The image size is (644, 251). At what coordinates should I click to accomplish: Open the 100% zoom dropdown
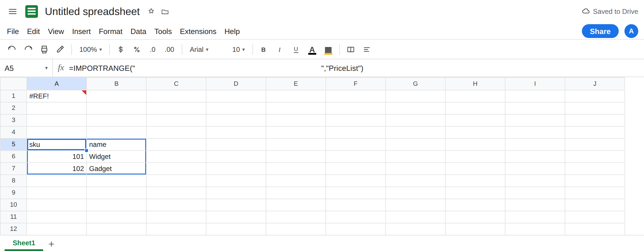91,50
